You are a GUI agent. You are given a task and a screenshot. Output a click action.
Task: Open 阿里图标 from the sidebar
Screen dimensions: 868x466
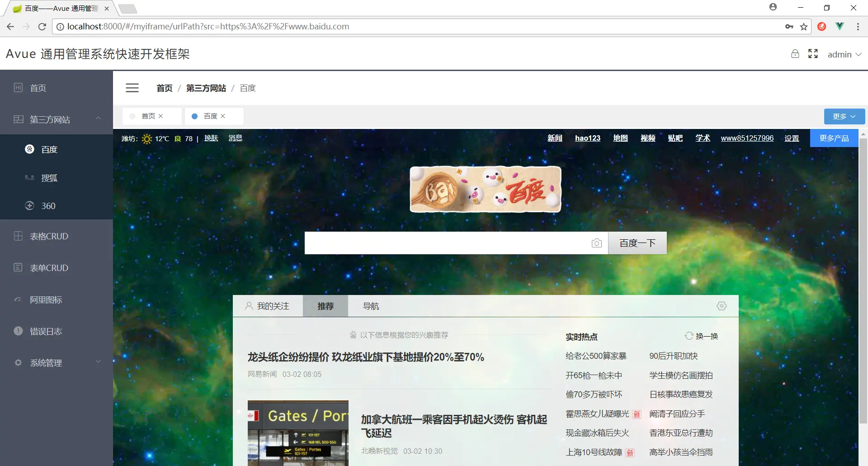click(57, 300)
